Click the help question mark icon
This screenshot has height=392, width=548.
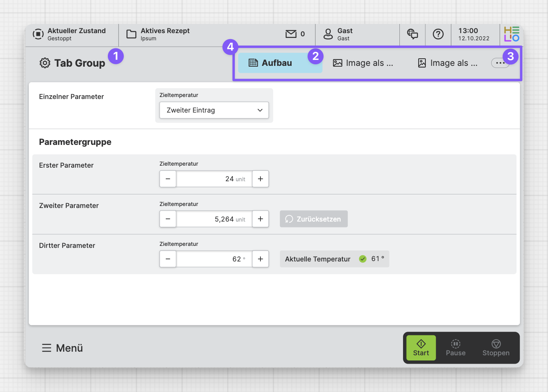click(438, 34)
